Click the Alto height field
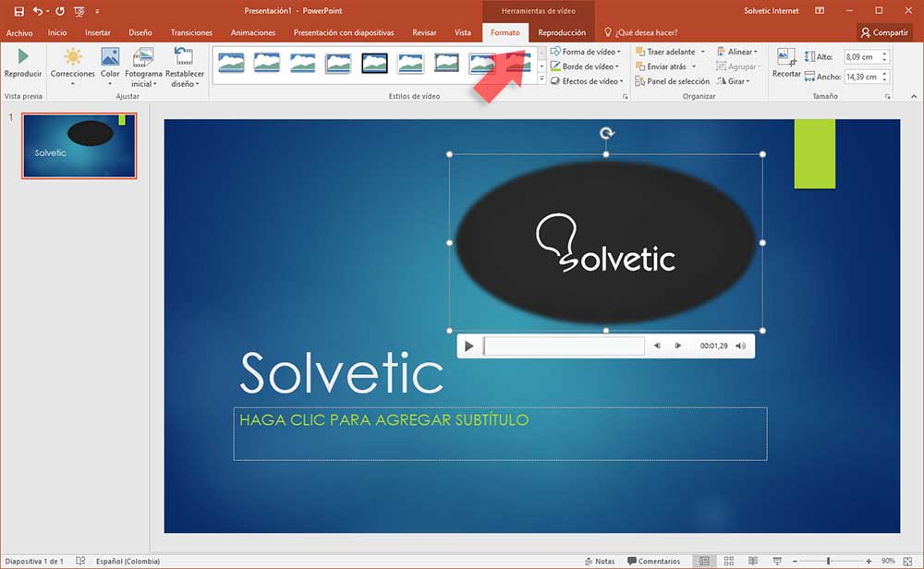924x569 pixels. pyautogui.click(x=863, y=56)
